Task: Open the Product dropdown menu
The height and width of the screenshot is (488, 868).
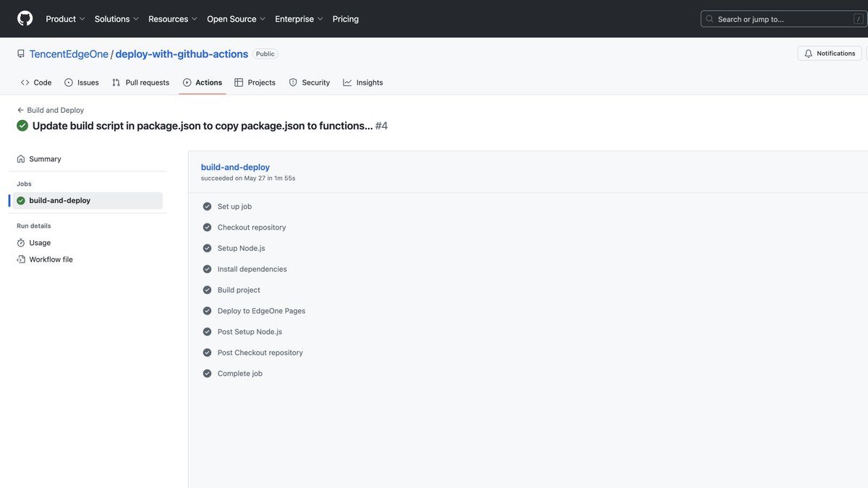Action: coord(65,19)
